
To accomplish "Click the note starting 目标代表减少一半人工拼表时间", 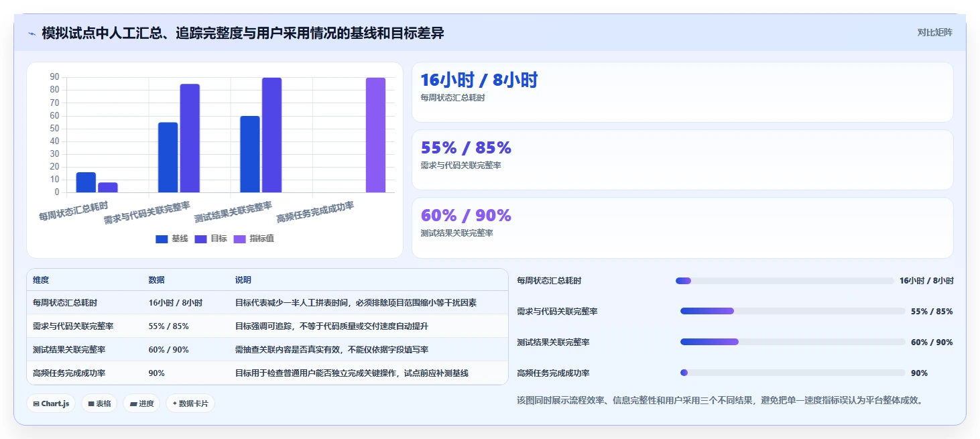I will point(356,303).
